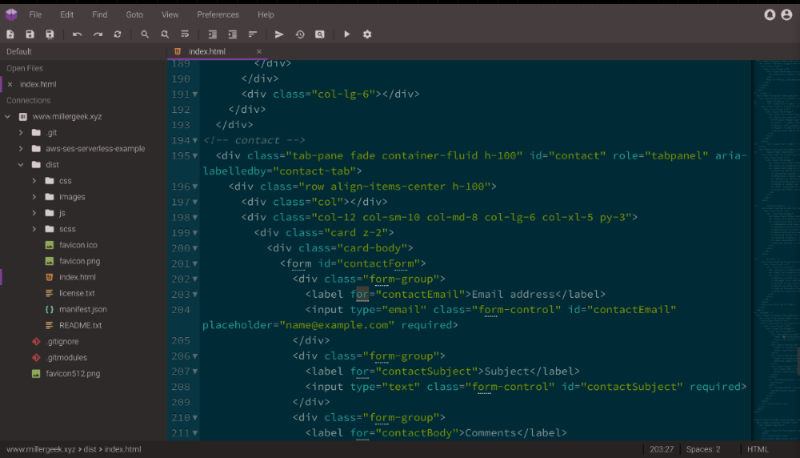This screenshot has width=800, height=458.
Task: Click the Open Files section header
Action: click(x=24, y=68)
